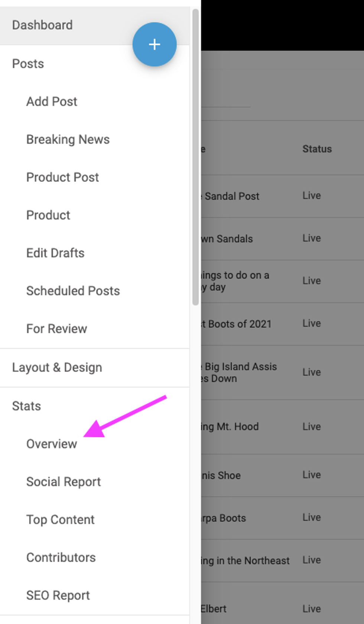Image resolution: width=364 pixels, height=624 pixels.
Task: View posts For Review
Action: (x=56, y=329)
